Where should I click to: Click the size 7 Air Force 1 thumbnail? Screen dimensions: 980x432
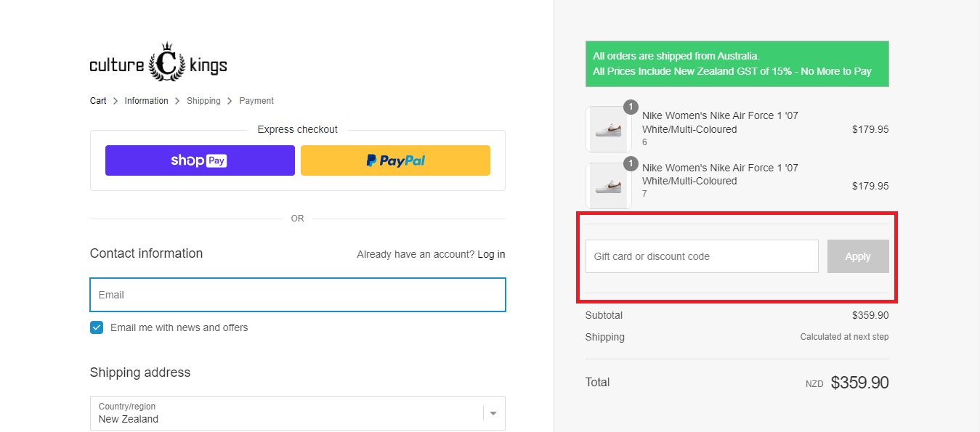pos(608,186)
